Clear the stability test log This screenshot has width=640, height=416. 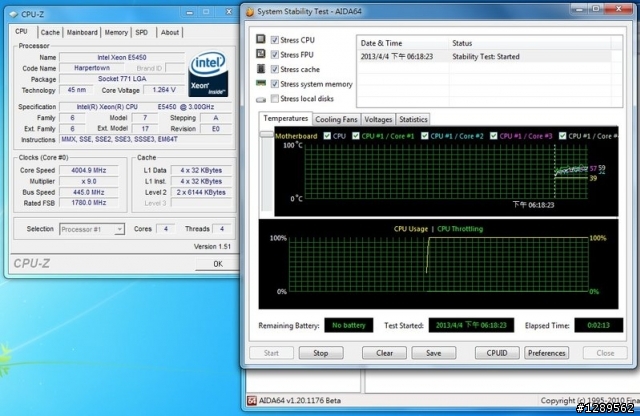click(x=384, y=353)
